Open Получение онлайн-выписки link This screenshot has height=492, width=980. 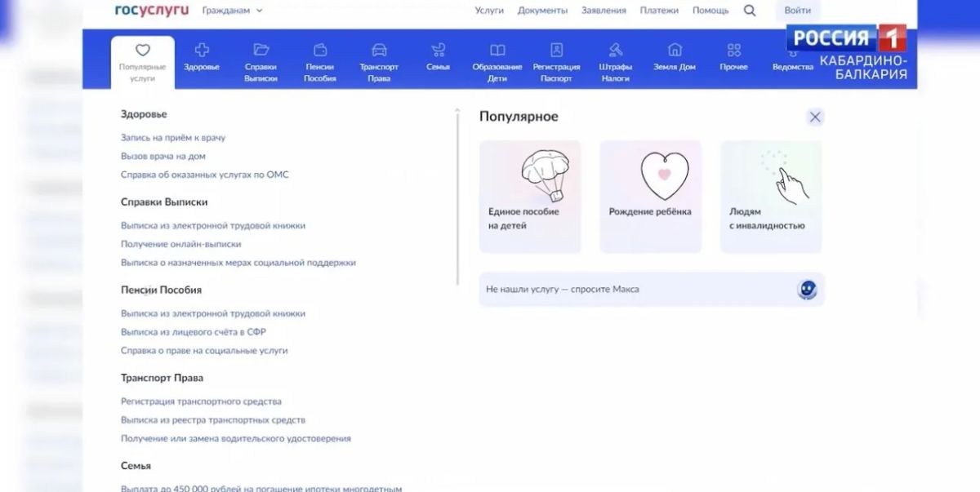(x=181, y=244)
